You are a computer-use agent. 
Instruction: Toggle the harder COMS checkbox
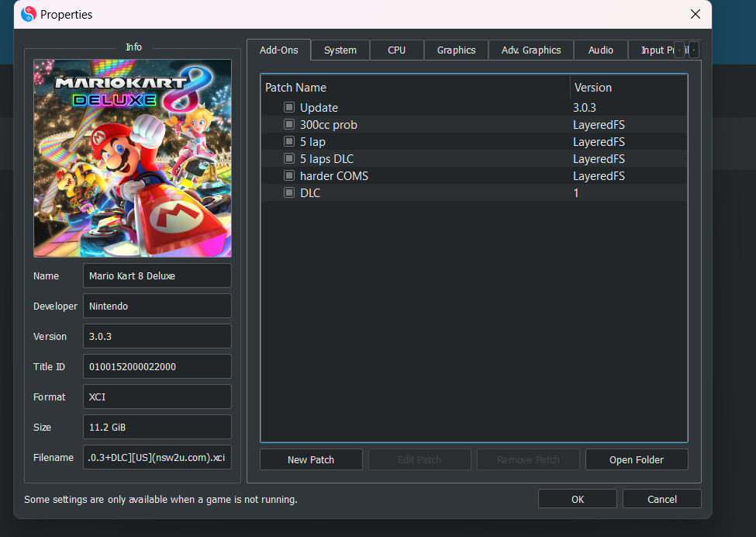pyautogui.click(x=288, y=175)
